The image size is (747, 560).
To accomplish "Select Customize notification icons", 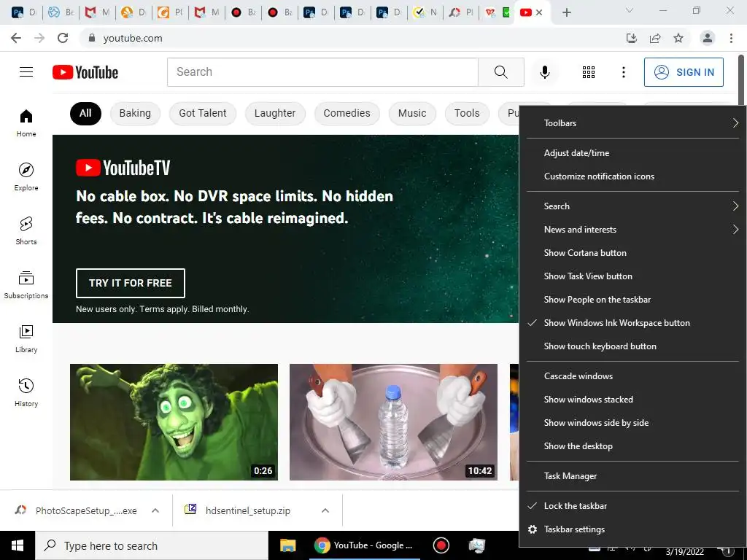I will click(633, 176).
